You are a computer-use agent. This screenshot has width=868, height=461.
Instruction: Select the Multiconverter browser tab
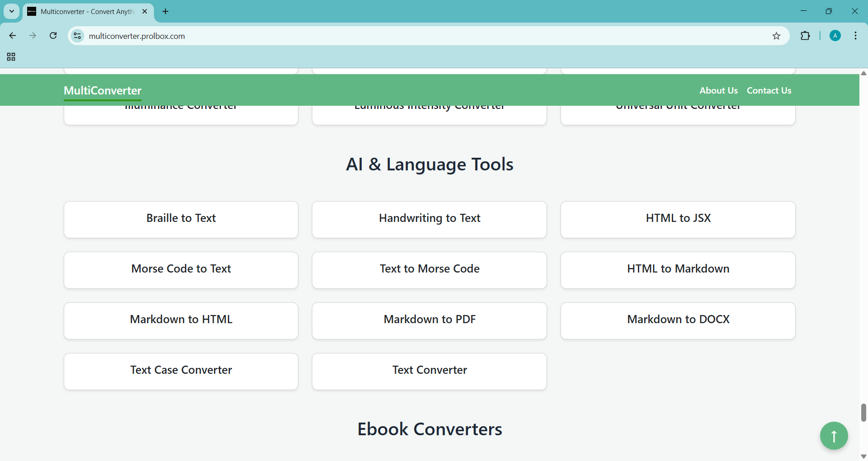86,11
